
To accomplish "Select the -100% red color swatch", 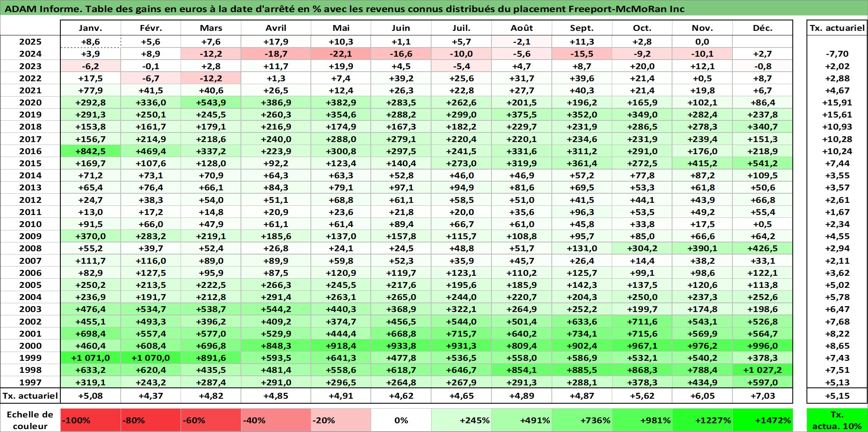I will coord(90,420).
